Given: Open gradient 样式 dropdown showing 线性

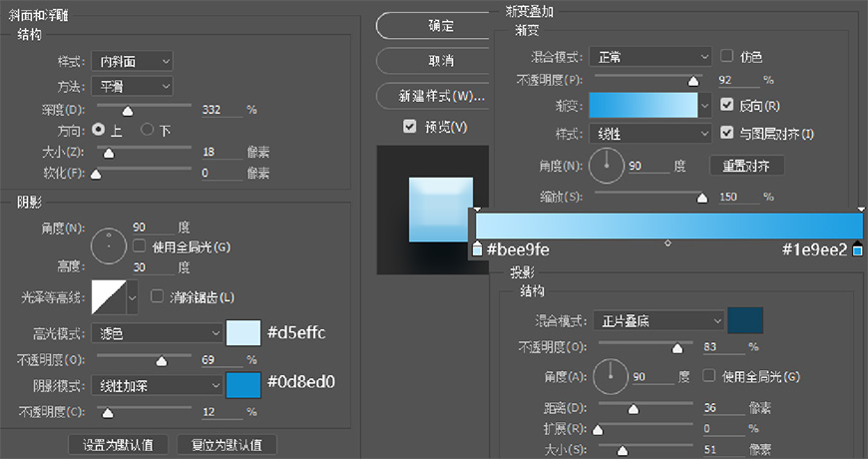Looking at the screenshot, I should (x=650, y=134).
